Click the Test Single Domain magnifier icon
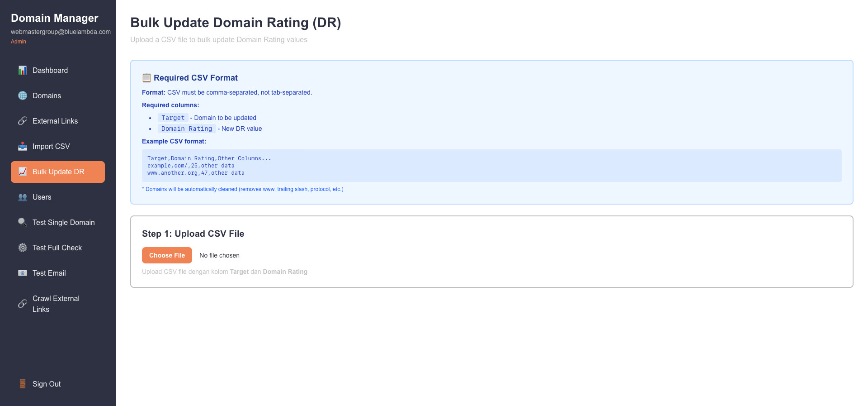This screenshot has width=868, height=406. coord(23,222)
